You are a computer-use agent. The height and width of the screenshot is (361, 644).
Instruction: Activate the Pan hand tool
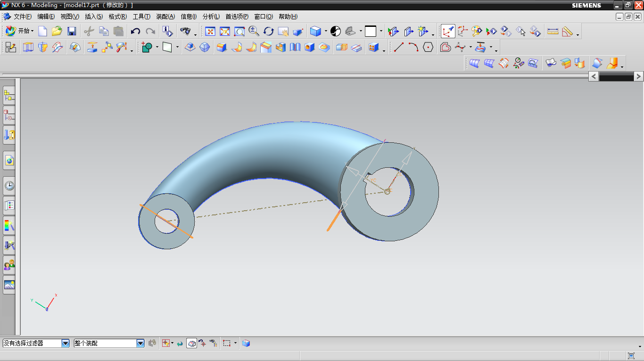click(x=283, y=32)
